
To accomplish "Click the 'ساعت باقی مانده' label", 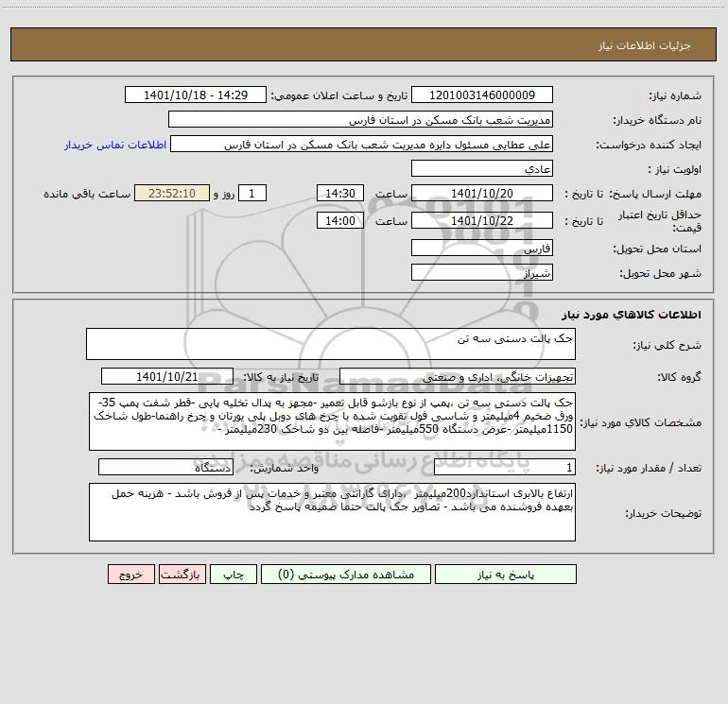I will click(x=87, y=194).
